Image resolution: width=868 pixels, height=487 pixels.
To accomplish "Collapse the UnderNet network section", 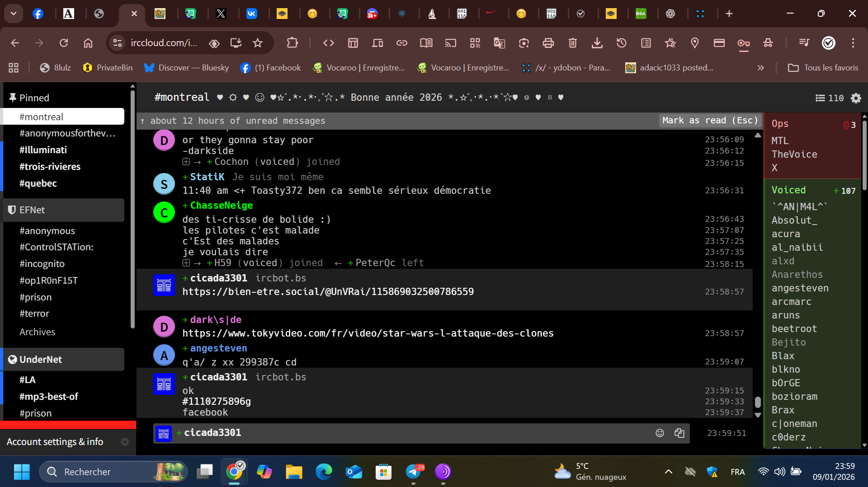I will pos(64,360).
